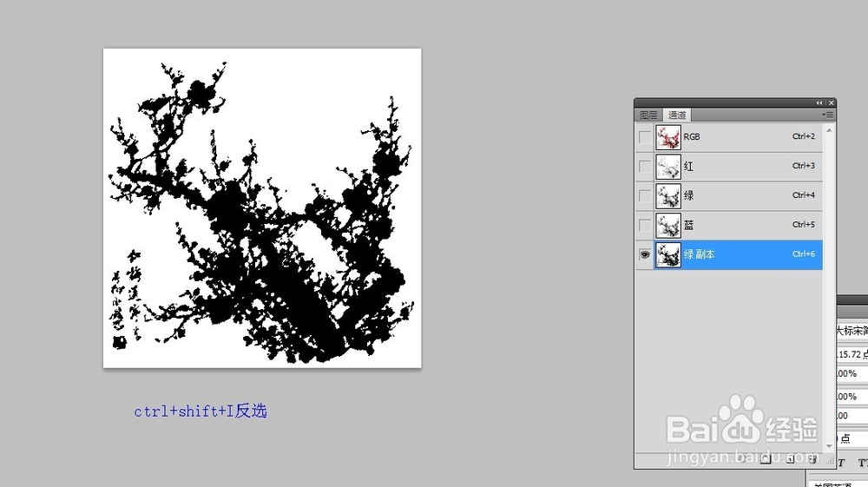This screenshot has width=868, height=487.
Task: Show the RGB composite channel
Action: coord(645,137)
